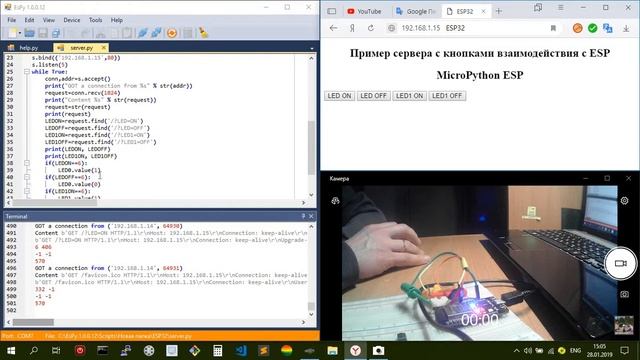
Task: Open Windows Start menu
Action: pyautogui.click(x=11, y=351)
